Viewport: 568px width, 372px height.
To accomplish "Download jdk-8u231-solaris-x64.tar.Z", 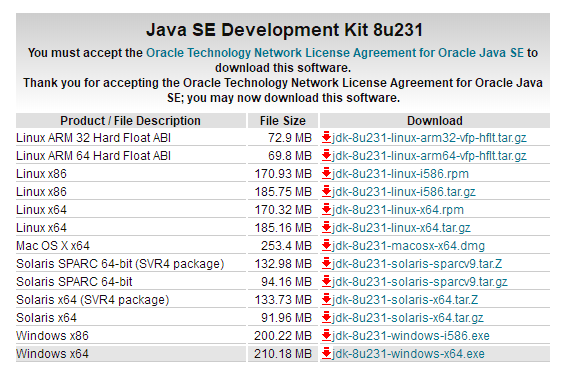I will (405, 300).
